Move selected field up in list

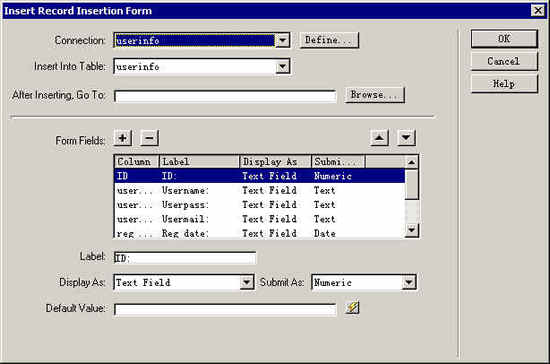tap(379, 138)
